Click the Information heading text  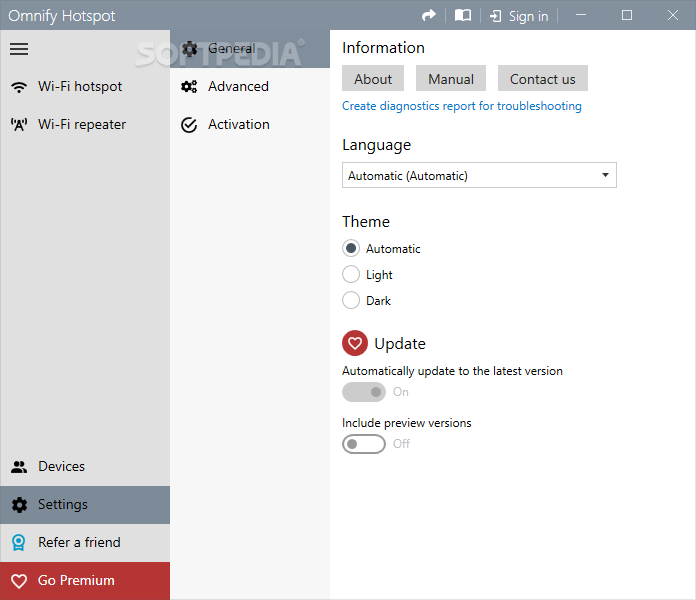point(383,47)
